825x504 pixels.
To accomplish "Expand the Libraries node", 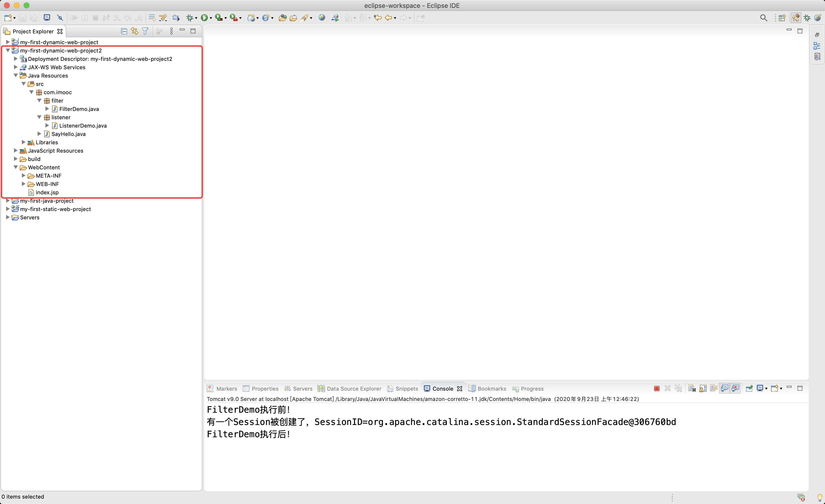I will [x=23, y=142].
